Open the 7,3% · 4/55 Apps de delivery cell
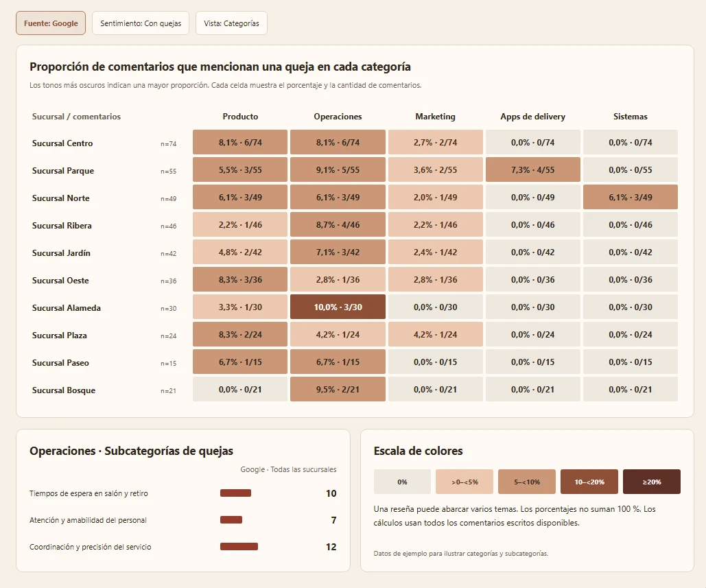Image resolution: width=706 pixels, height=588 pixels. point(532,169)
